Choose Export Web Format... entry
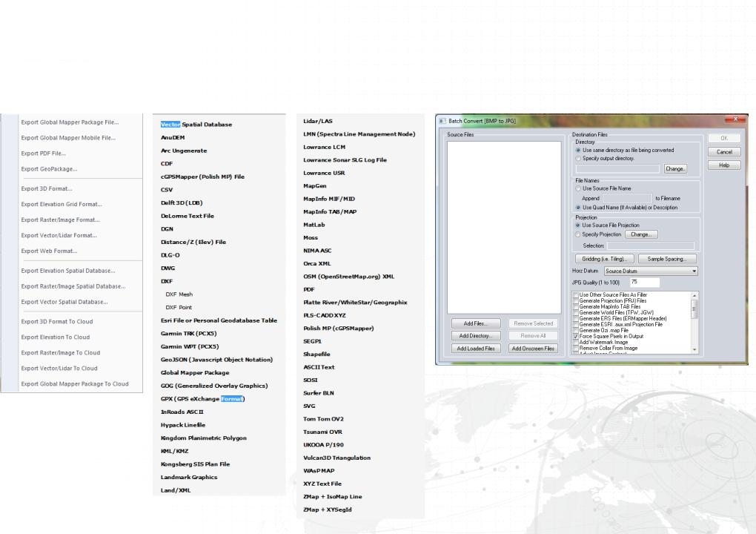Viewport: 756px width, 534px height. click(x=49, y=251)
